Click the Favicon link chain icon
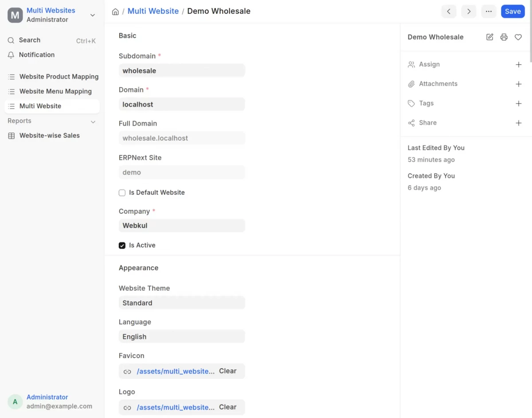This screenshot has height=418, width=532. click(127, 371)
